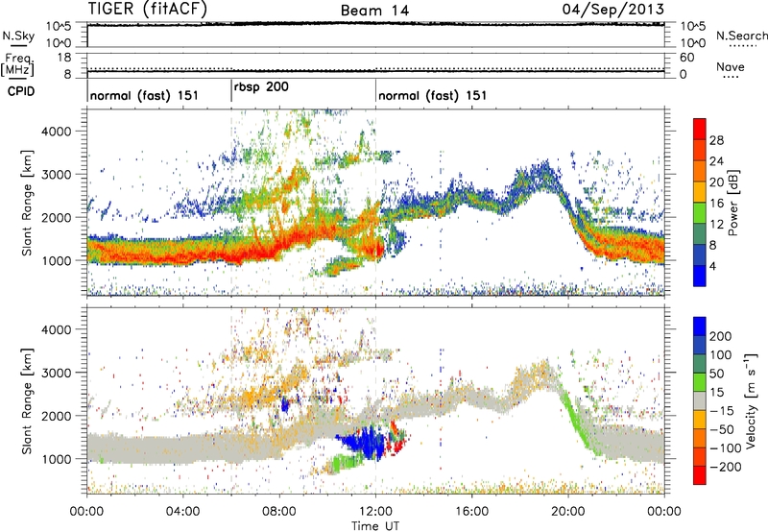Click the 60 tick on Nave axis

tap(686, 58)
